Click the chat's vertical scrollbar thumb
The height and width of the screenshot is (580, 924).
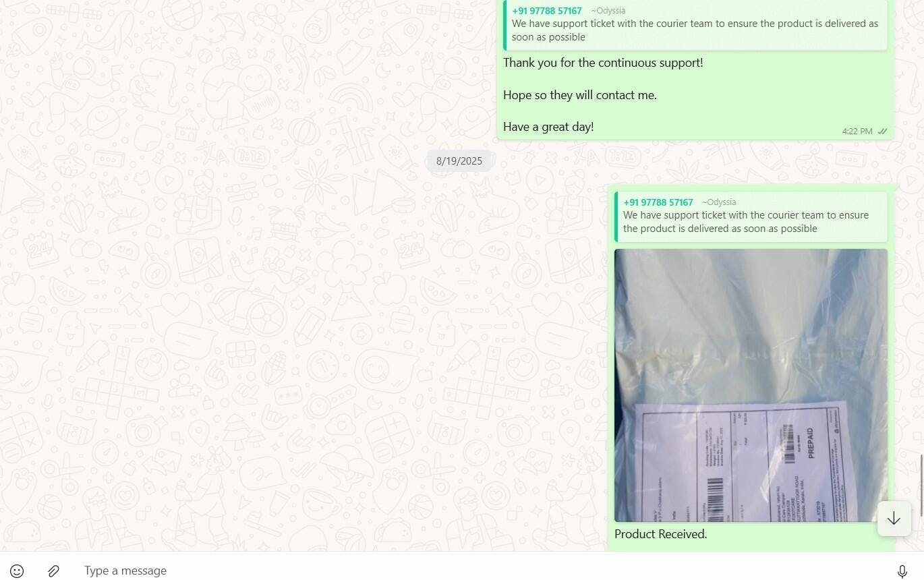tap(921, 486)
